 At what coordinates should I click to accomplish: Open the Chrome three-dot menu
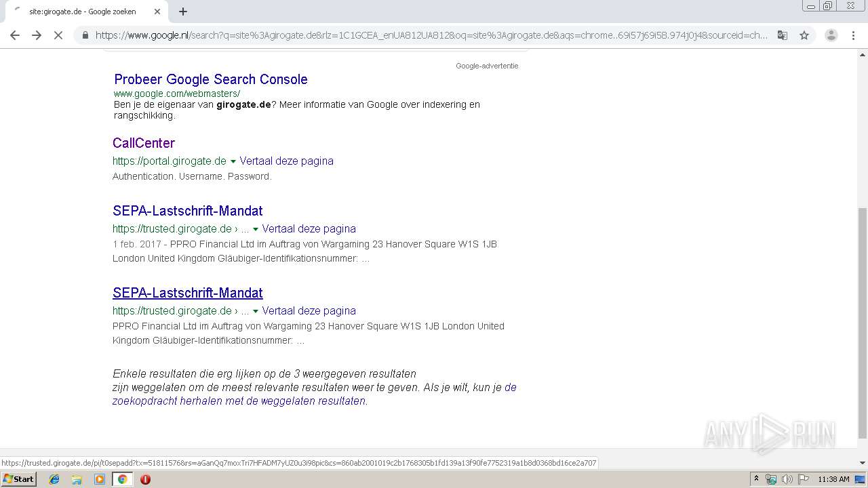pos(853,35)
